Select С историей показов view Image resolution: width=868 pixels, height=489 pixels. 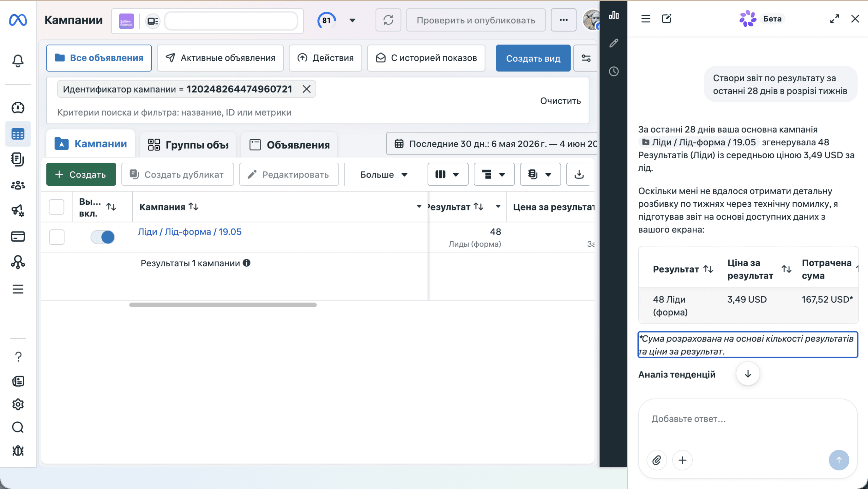[x=426, y=58]
